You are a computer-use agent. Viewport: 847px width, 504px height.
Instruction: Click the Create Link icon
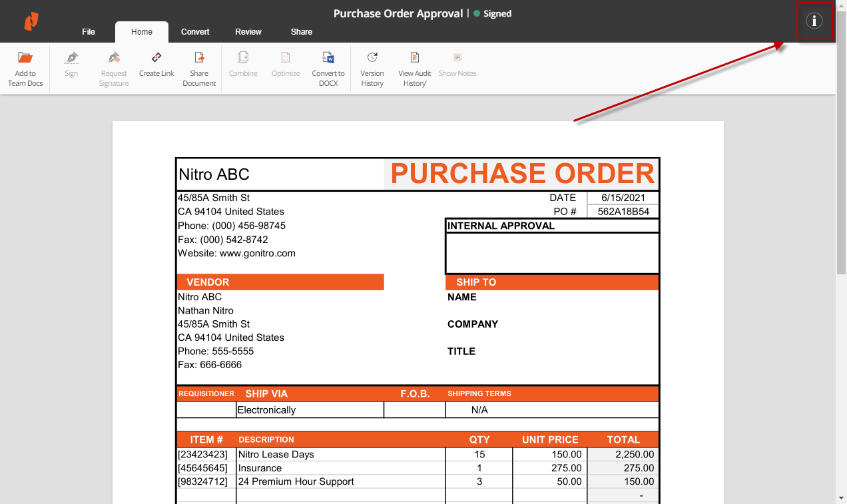(x=156, y=58)
